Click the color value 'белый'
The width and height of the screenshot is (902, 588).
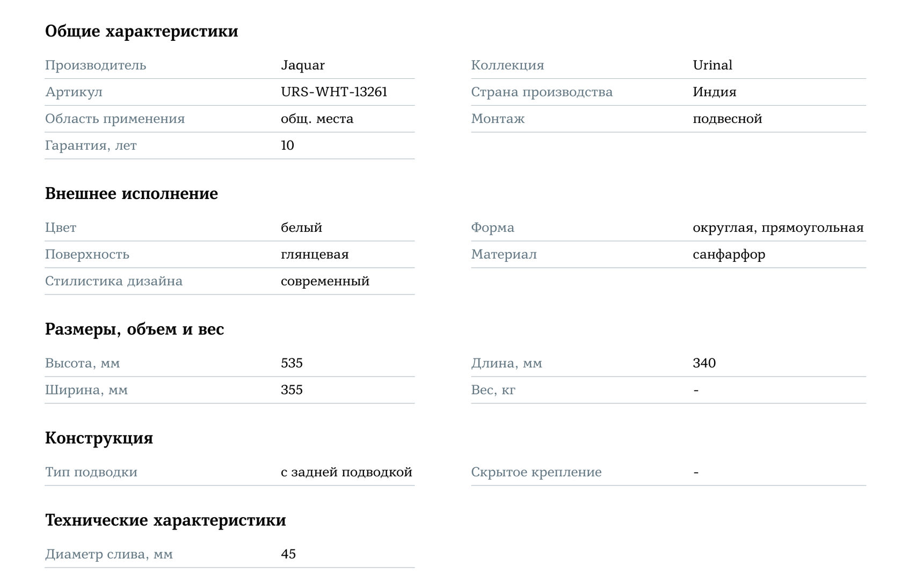coord(301,228)
